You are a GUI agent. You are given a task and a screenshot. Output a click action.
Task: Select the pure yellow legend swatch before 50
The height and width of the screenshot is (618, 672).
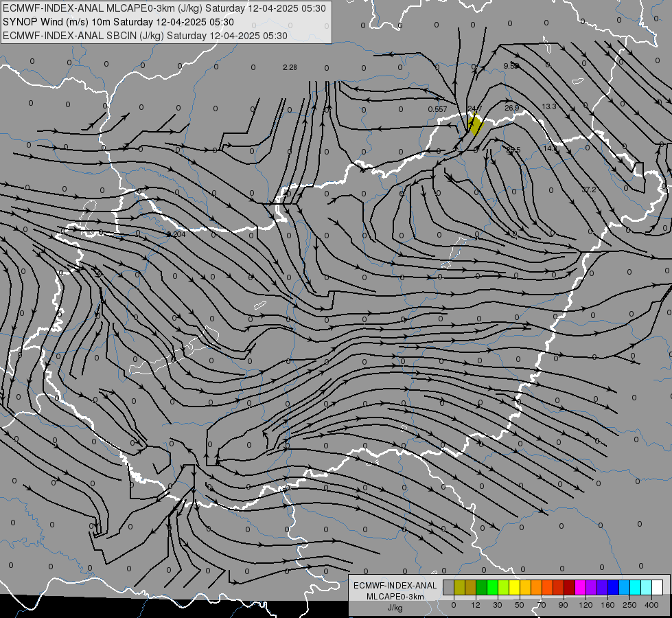pos(515,587)
